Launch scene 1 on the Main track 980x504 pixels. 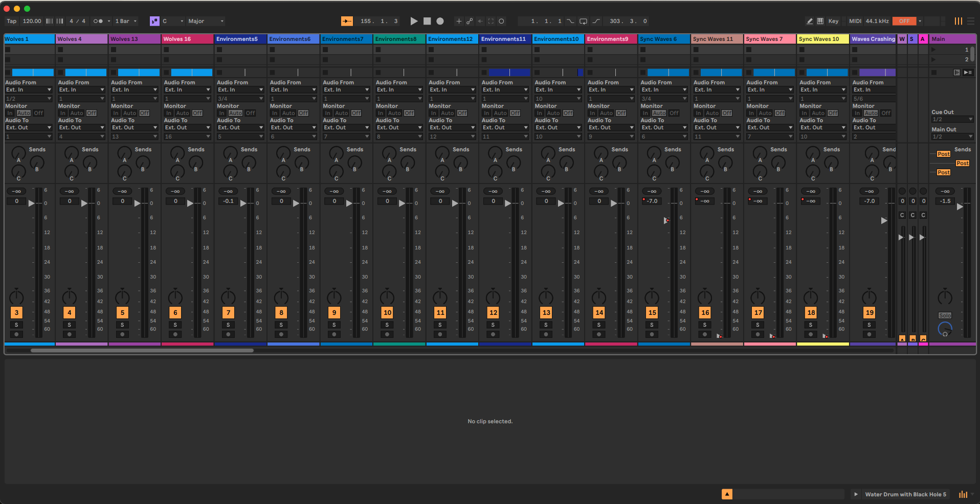coord(934,50)
